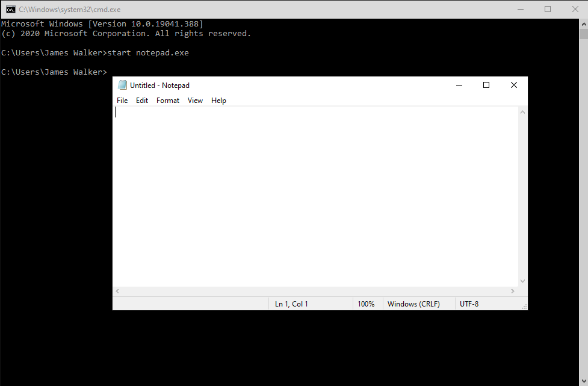
Task: Minimize the Untitled - Notepad window
Action: pyautogui.click(x=459, y=86)
